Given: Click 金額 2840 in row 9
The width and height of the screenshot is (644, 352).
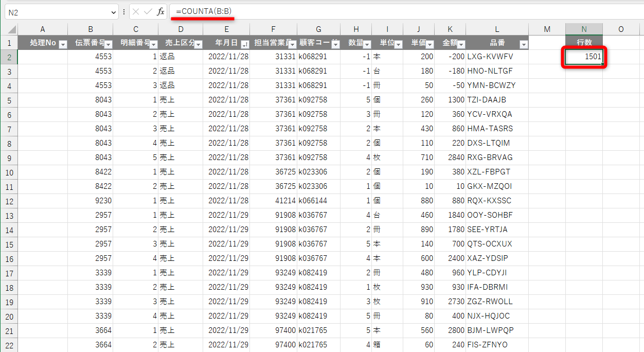Looking at the screenshot, I should pyautogui.click(x=450, y=157).
